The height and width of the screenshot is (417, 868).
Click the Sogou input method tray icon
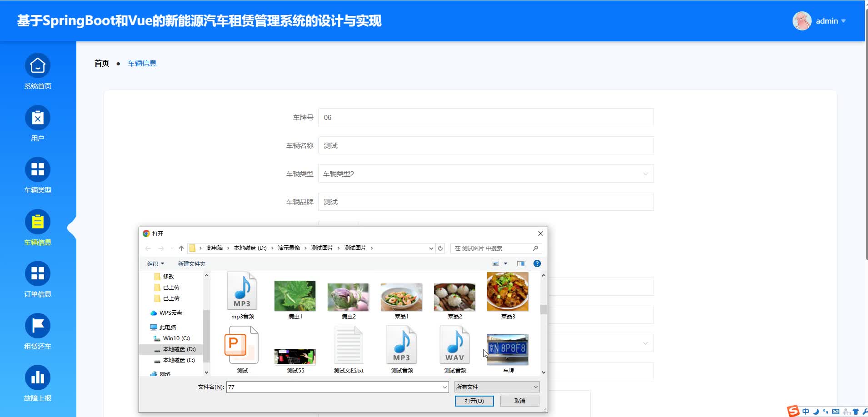(x=793, y=411)
